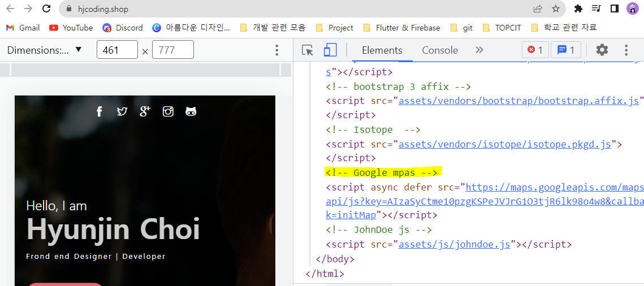Reload the page with refresh icon
Image resolution: width=644 pixels, height=286 pixels.
click(47, 8)
